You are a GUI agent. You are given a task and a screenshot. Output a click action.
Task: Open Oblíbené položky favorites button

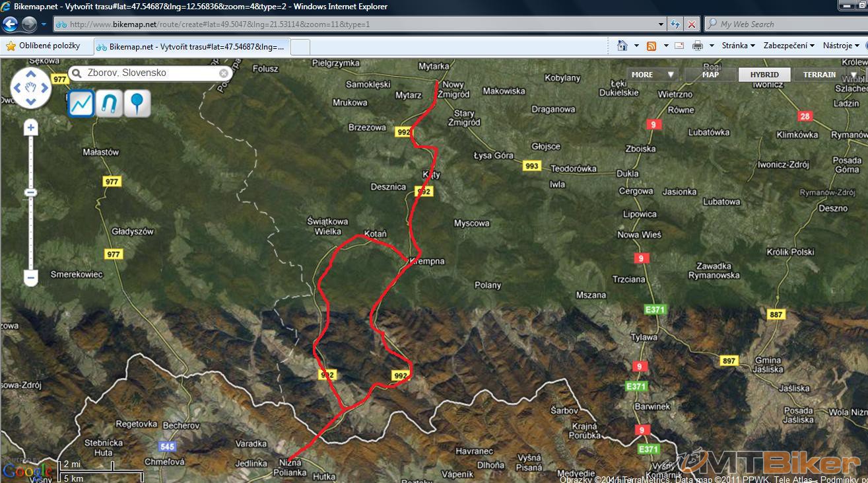pyautogui.click(x=43, y=46)
